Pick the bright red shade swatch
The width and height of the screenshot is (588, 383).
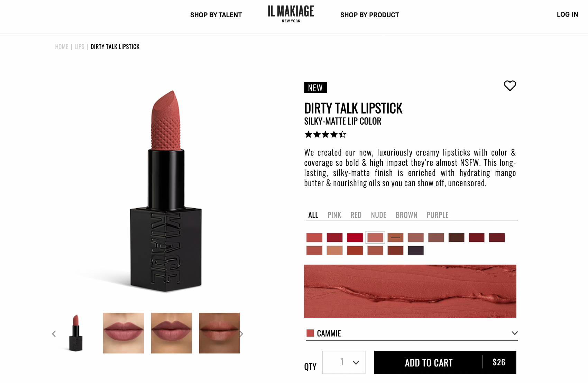(x=355, y=238)
